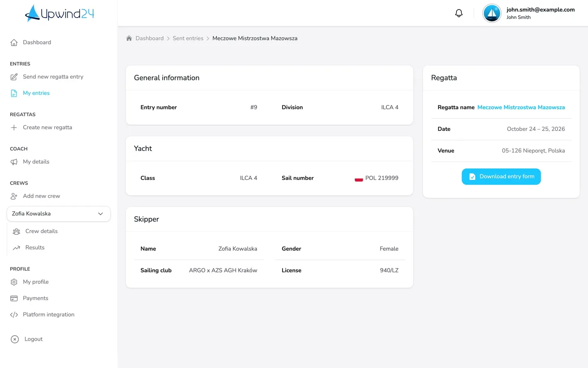Go to the Dashboard breadcrumb link
This screenshot has width=588, height=368.
click(x=149, y=38)
